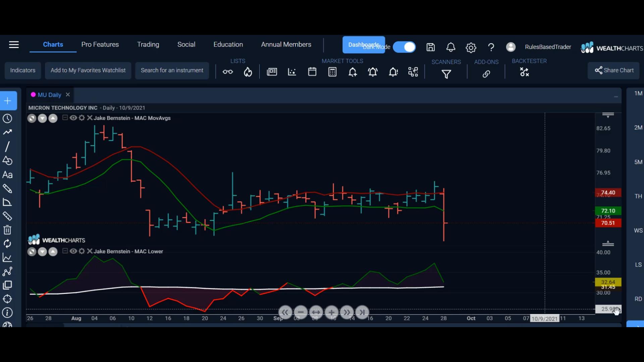This screenshot has height=362, width=644.
Task: Select the shapes drawing tool
Action: 7,161
